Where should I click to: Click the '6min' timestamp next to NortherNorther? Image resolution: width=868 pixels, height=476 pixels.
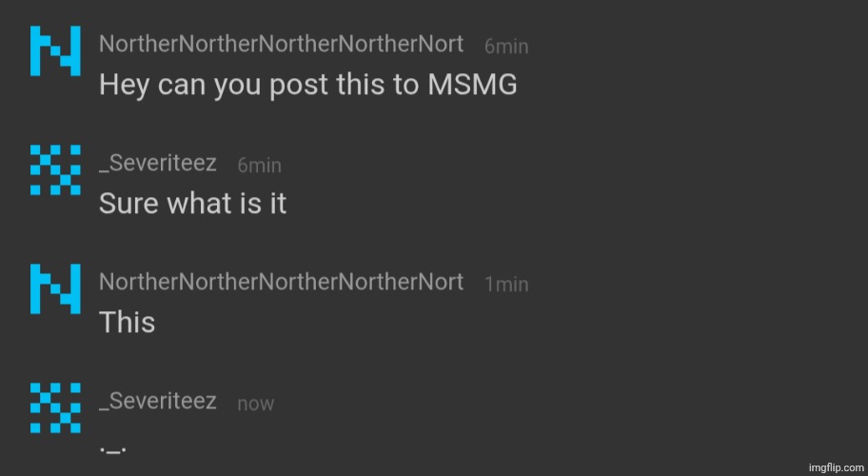506,46
